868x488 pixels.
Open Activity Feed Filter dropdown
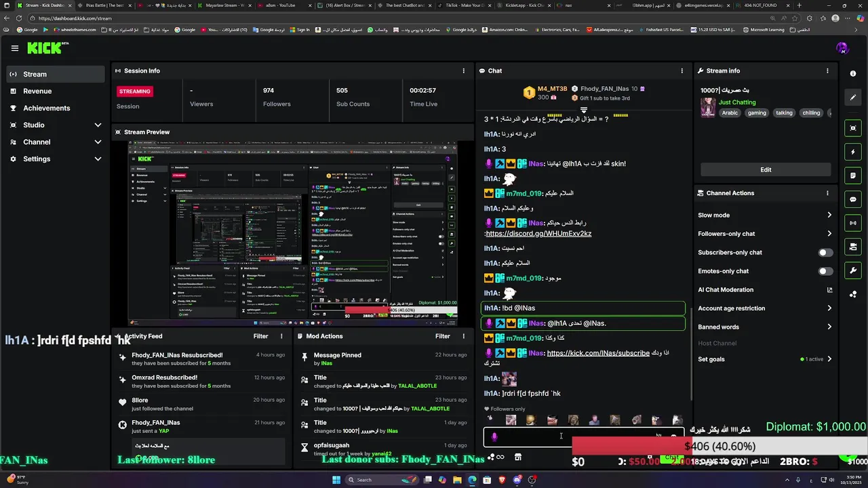coord(260,336)
